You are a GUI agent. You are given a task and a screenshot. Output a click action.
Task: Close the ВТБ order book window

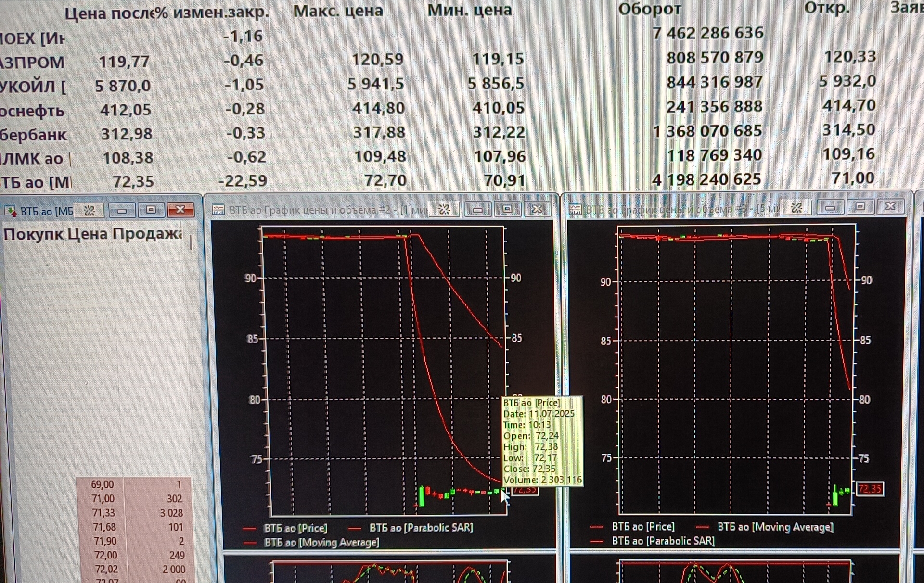180,210
